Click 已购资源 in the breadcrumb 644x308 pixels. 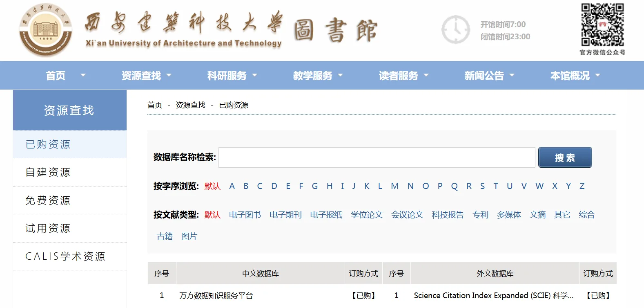[234, 105]
